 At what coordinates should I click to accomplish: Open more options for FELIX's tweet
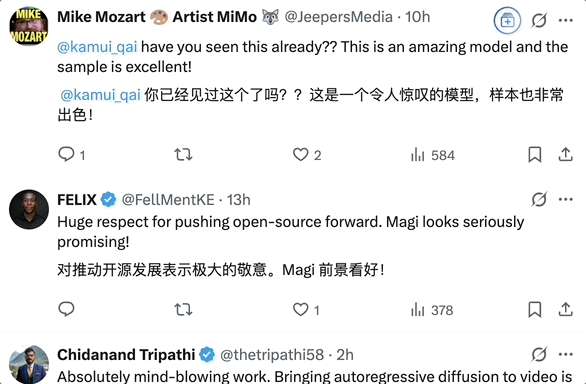[x=566, y=199]
